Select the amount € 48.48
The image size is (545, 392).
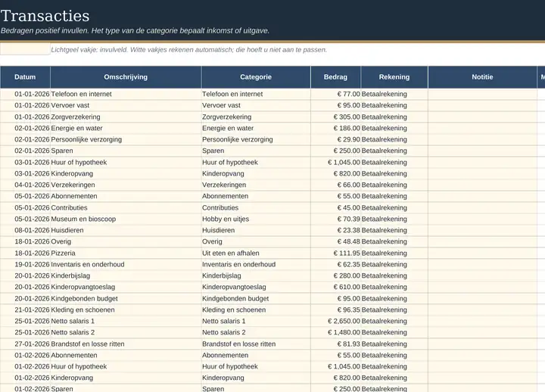pos(336,241)
